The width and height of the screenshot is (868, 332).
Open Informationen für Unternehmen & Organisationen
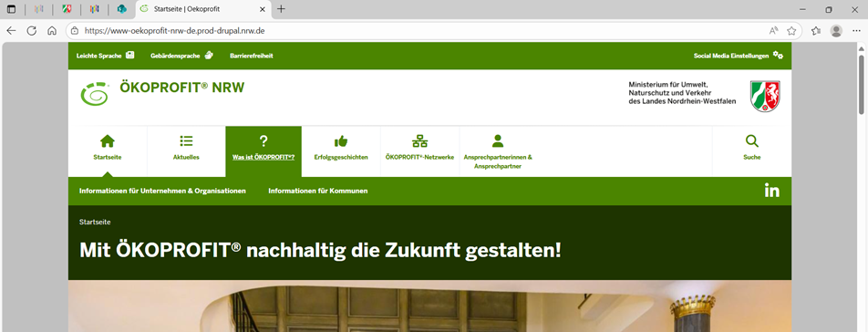pyautogui.click(x=162, y=191)
